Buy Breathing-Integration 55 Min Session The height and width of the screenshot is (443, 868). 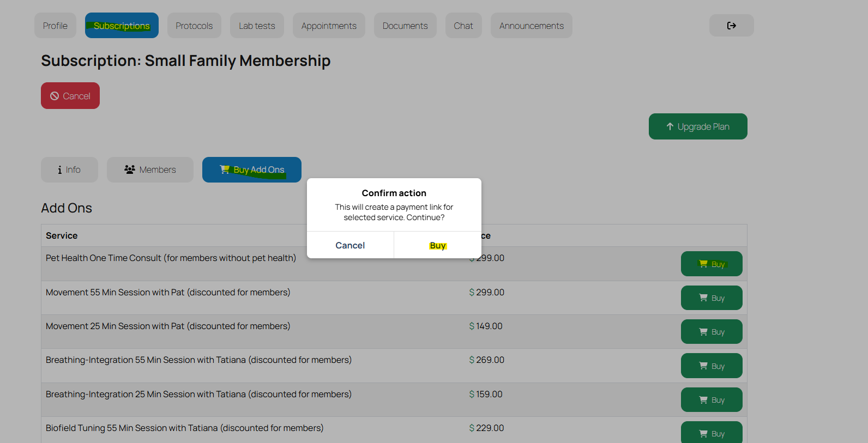coord(711,366)
